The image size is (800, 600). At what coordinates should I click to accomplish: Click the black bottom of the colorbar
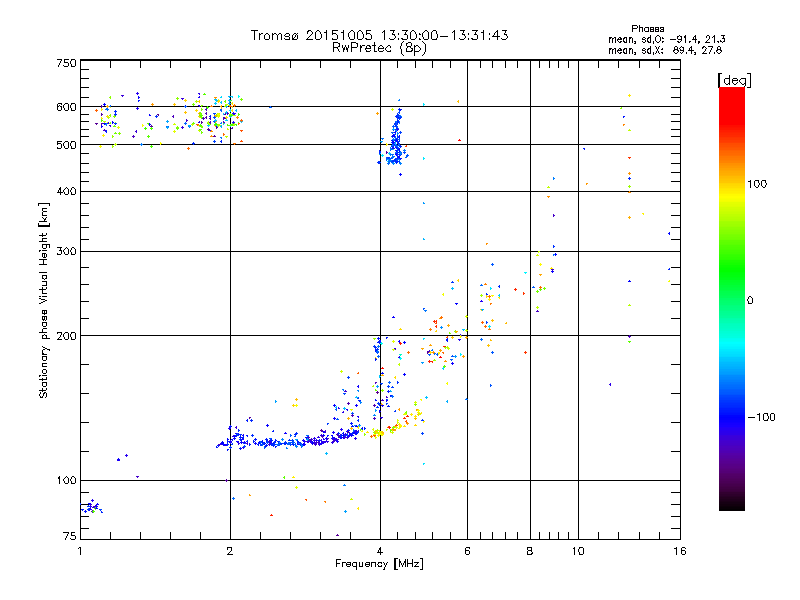point(732,503)
